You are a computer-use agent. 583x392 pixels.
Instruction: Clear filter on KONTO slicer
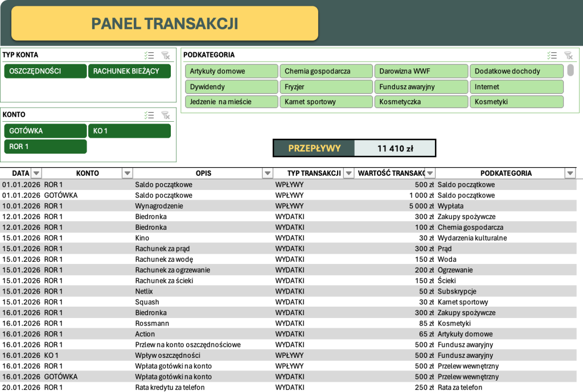[x=166, y=115]
